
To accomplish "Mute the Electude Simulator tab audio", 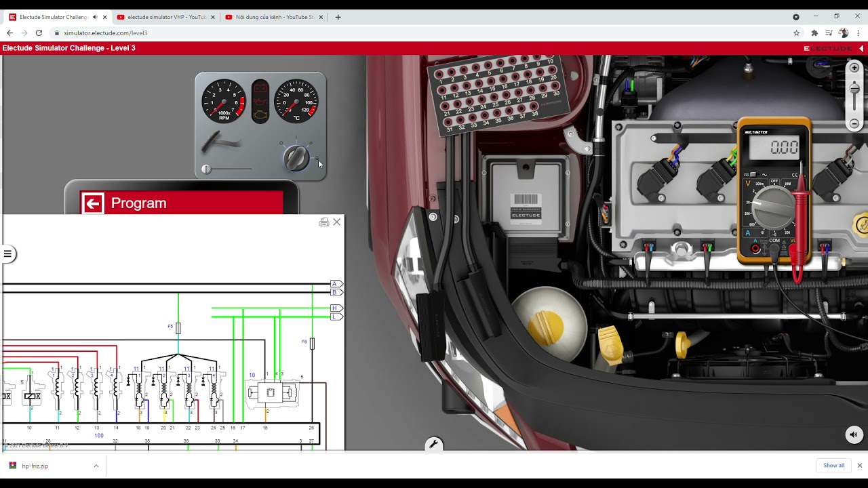I will pyautogui.click(x=95, y=17).
